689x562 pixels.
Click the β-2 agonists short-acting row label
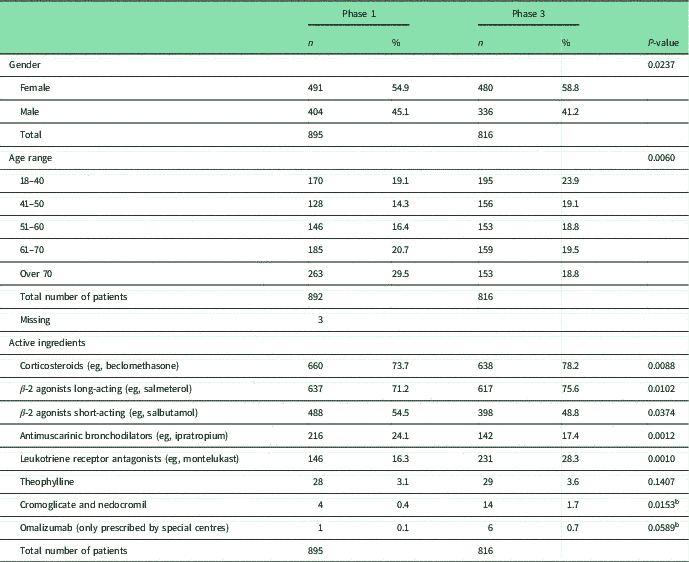tap(101, 411)
